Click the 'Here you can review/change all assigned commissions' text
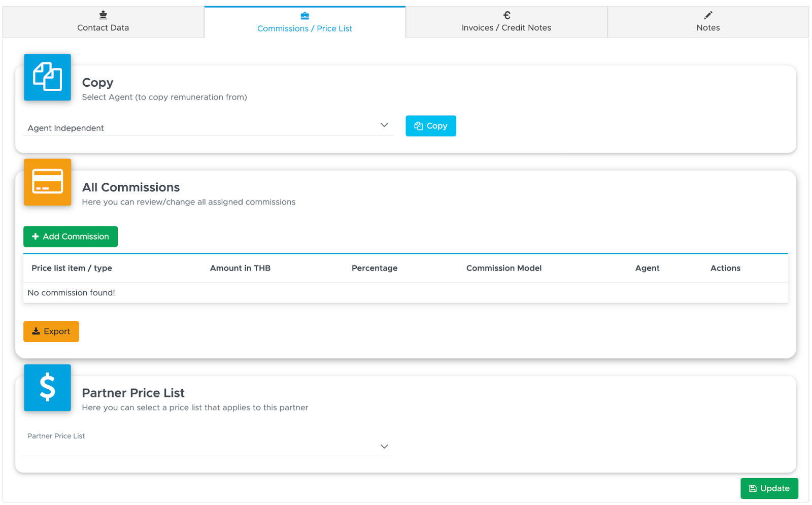This screenshot has height=505, width=812. click(x=189, y=202)
